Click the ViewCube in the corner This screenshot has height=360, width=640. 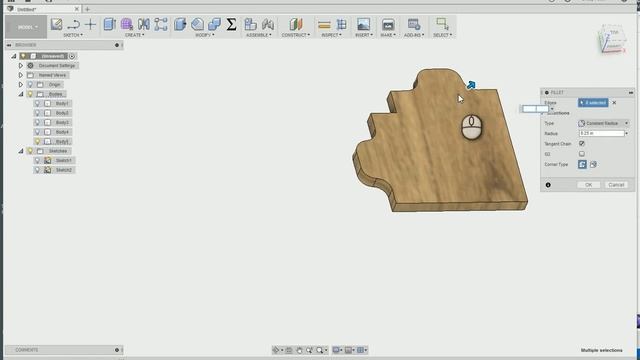coord(612,40)
